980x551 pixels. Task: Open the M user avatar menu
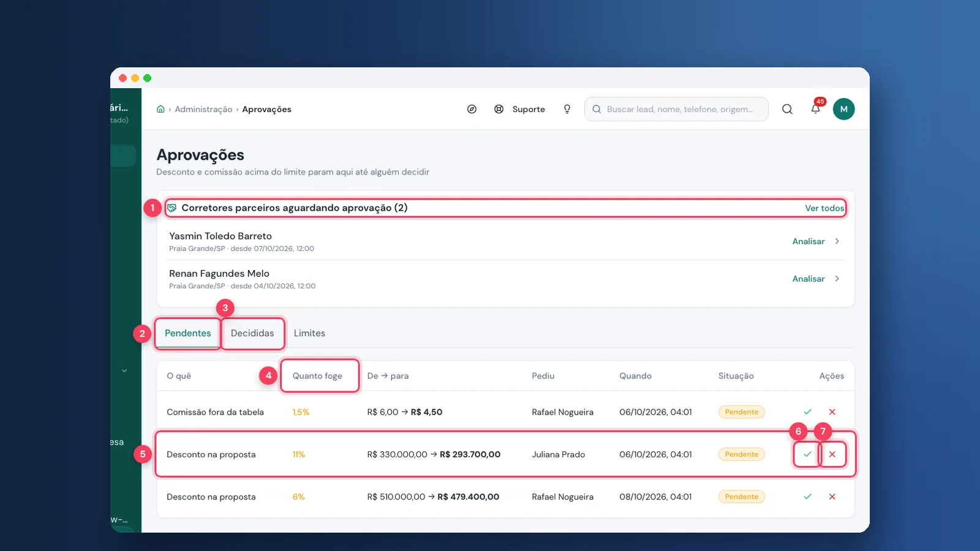[x=844, y=109]
